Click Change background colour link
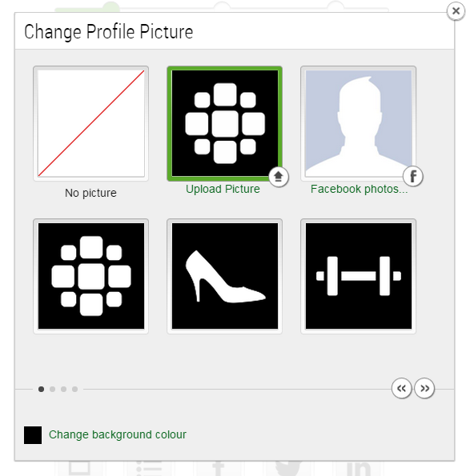The height and width of the screenshot is (476, 470). point(118,434)
